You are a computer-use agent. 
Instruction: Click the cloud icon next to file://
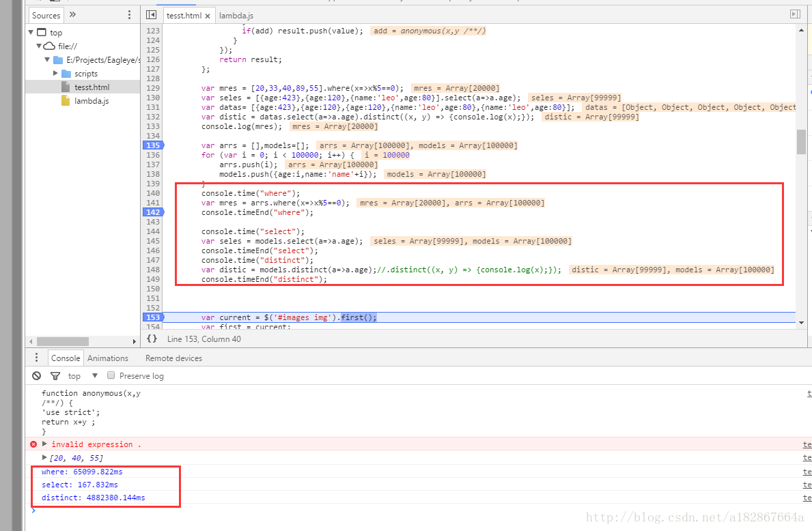point(49,46)
